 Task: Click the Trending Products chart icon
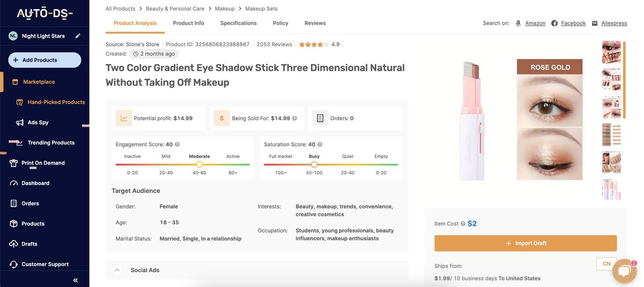click(19, 143)
